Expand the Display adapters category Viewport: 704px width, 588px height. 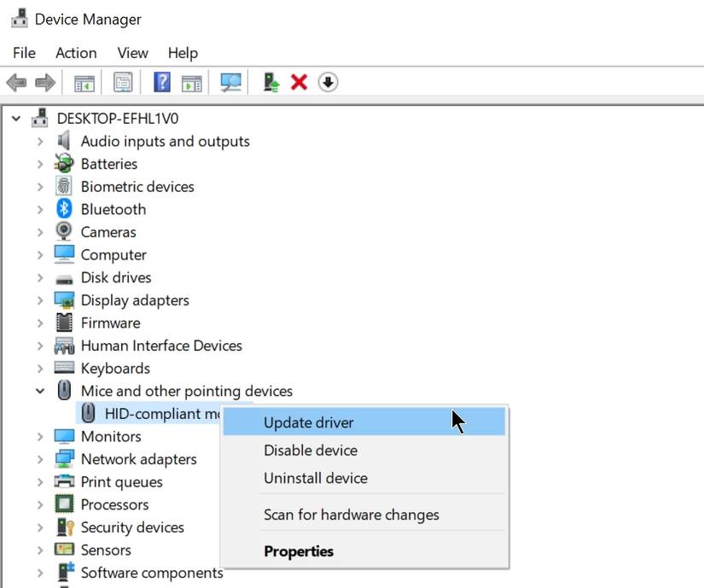pyautogui.click(x=40, y=300)
